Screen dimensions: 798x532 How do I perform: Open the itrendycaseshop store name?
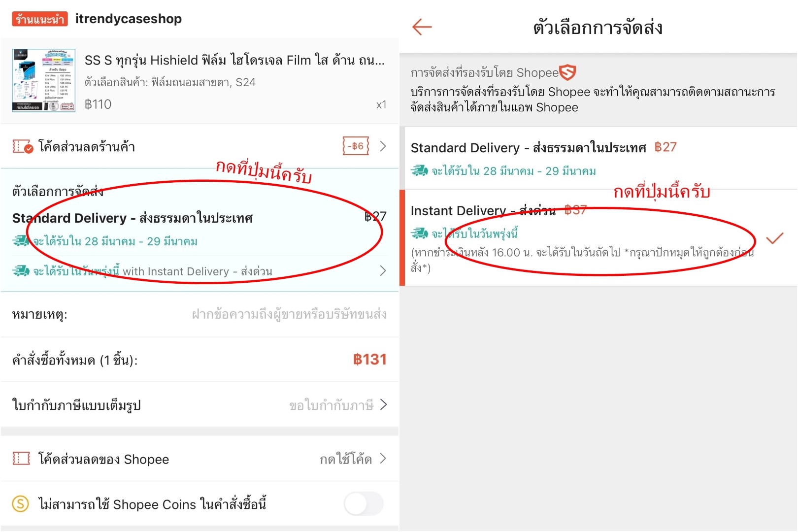129,19
